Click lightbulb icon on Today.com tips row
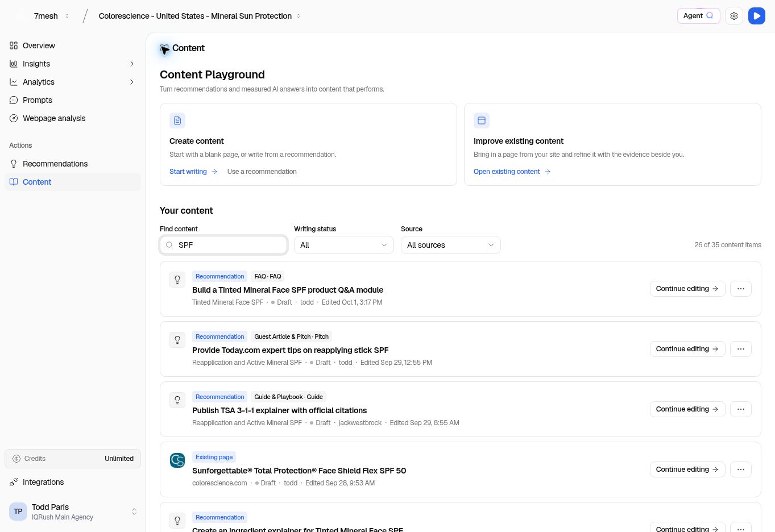This screenshot has width=775, height=532. tap(177, 340)
